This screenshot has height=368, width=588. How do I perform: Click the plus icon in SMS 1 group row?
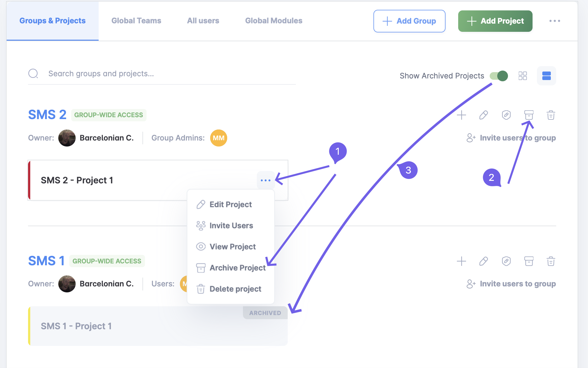(461, 261)
